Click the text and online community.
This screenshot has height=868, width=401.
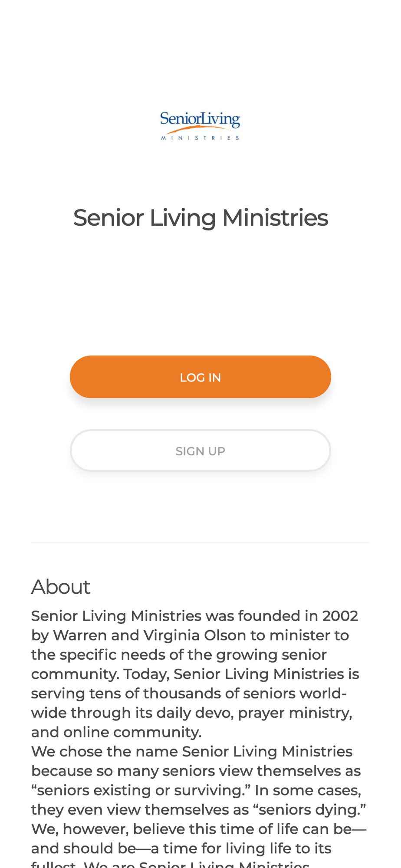[x=116, y=732]
